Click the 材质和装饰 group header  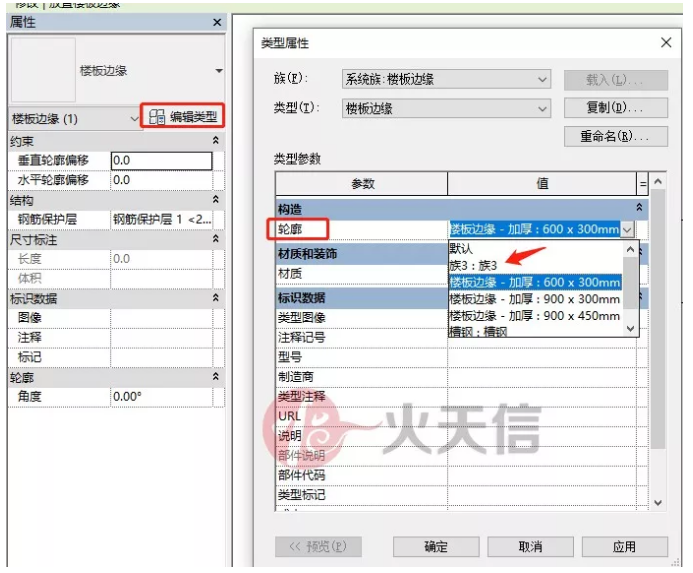coord(362,254)
